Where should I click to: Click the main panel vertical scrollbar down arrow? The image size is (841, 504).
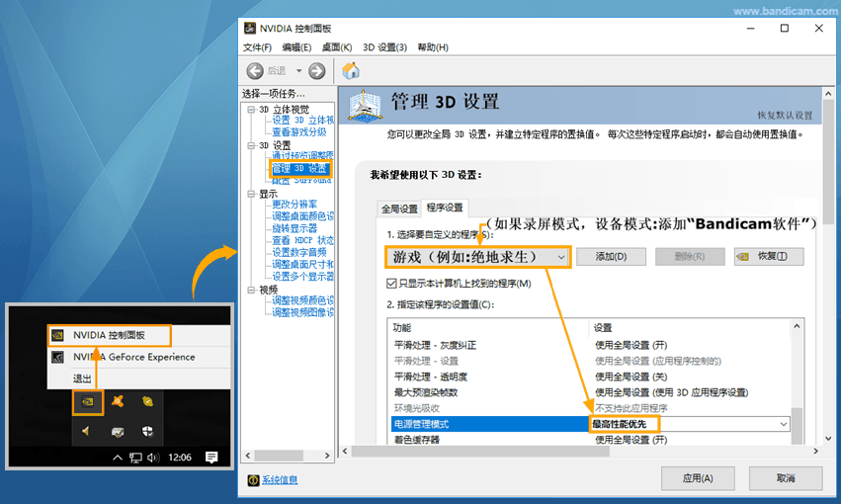[829, 438]
